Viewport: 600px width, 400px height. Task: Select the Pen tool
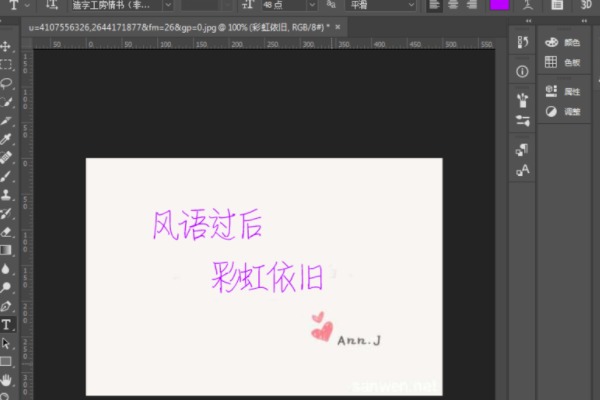point(6,306)
